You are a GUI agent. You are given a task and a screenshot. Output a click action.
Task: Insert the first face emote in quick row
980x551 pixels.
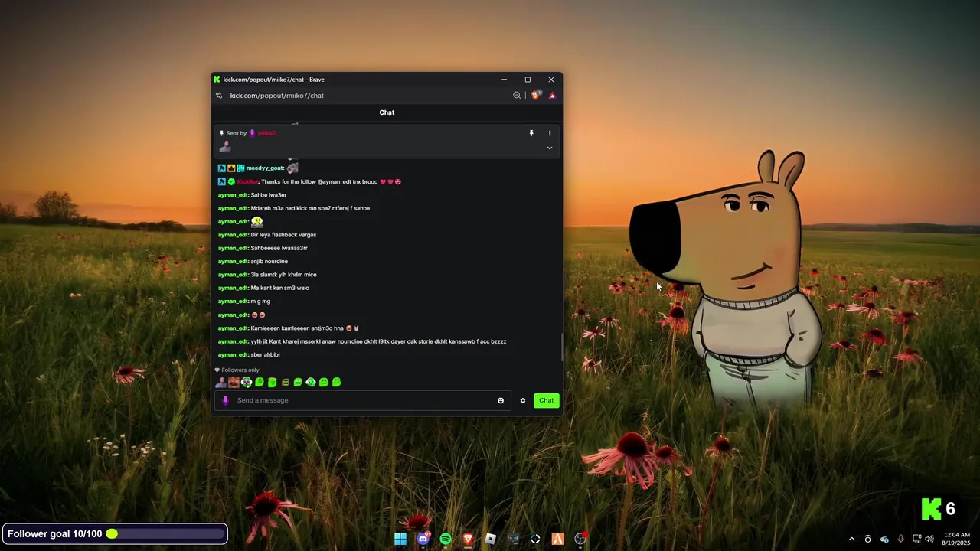coord(220,382)
